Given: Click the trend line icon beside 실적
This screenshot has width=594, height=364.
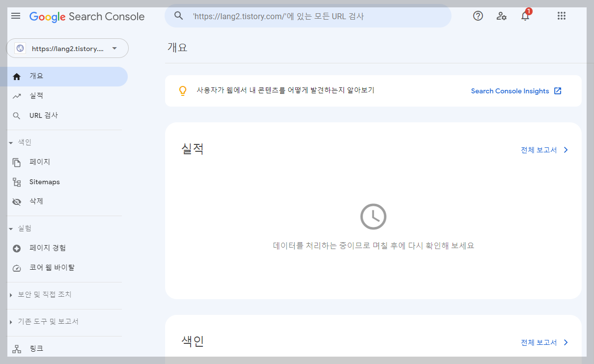Looking at the screenshot, I should (17, 96).
